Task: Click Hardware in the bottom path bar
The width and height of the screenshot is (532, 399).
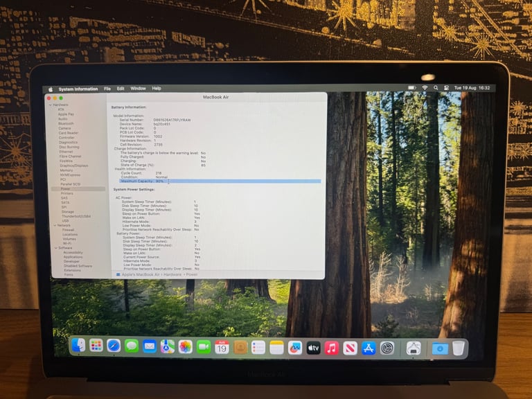Action: tap(172, 274)
